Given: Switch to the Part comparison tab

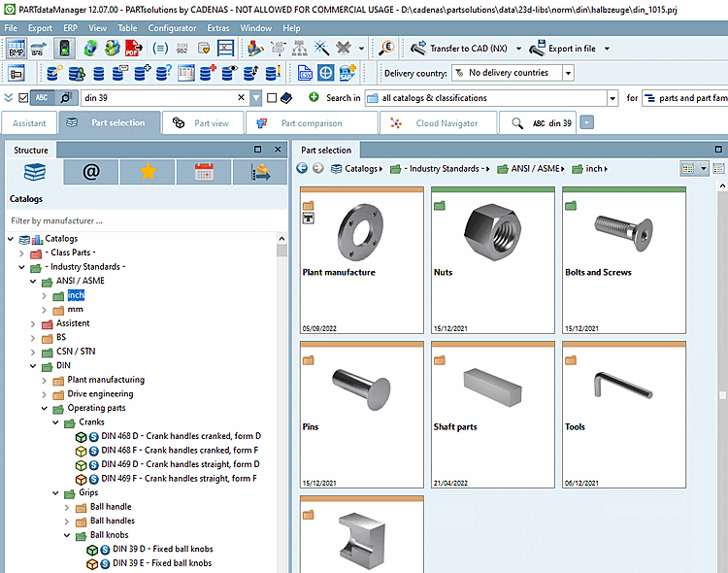Looking at the screenshot, I should 311,123.
